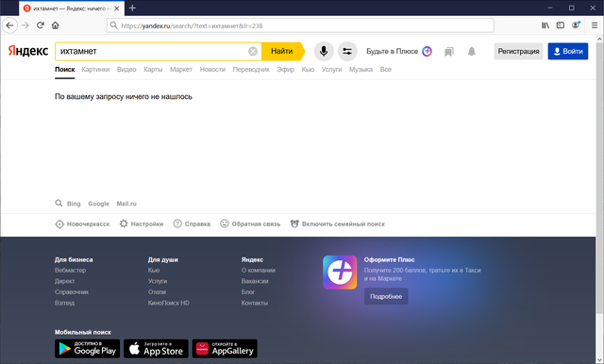Open the Yandex bookmarks collections icon

449,52
